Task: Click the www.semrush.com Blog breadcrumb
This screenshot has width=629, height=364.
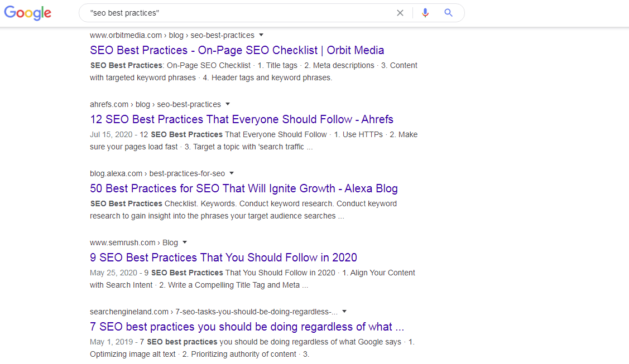Action: (x=133, y=242)
